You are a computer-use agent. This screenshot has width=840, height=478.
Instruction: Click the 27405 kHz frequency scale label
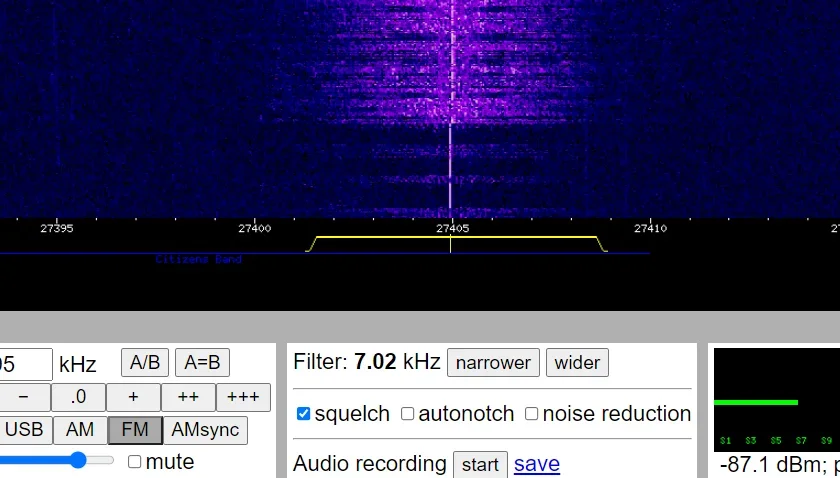pos(453,229)
